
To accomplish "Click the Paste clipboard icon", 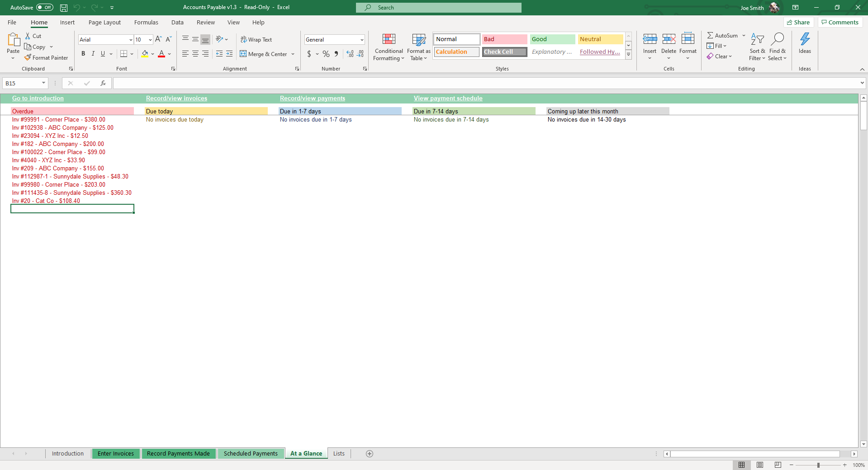I will coord(14,40).
